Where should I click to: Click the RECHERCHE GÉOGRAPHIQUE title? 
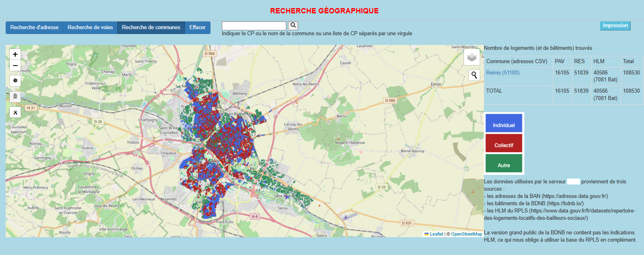coord(324,11)
